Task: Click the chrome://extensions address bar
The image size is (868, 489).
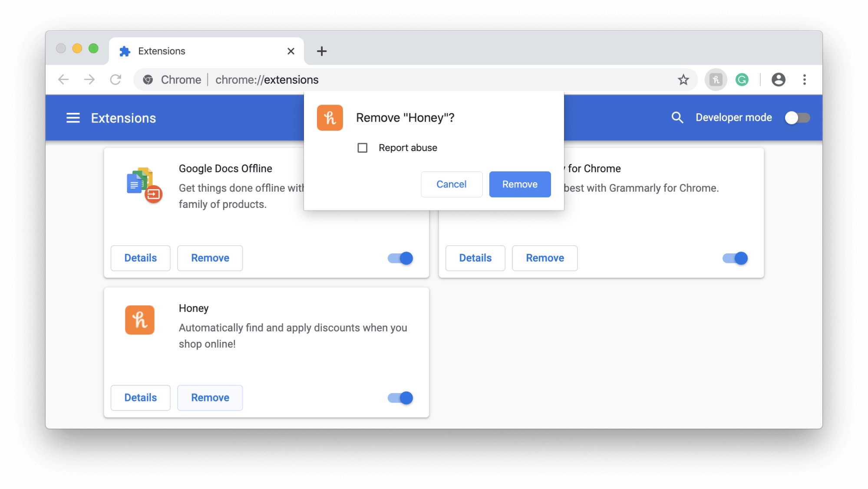Action: coord(391,80)
